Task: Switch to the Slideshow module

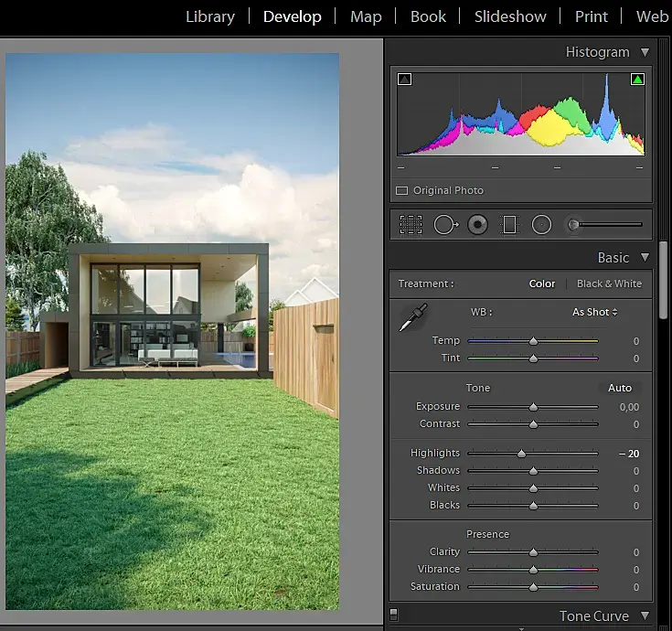Action: click(x=510, y=16)
